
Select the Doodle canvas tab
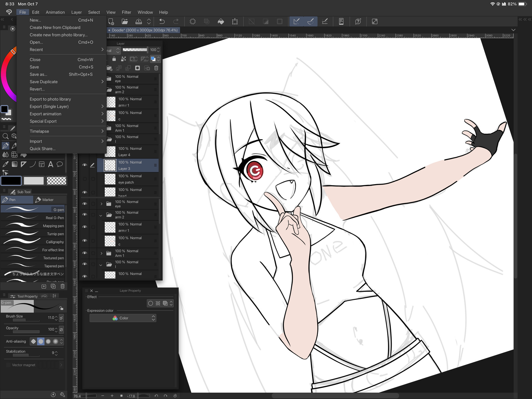click(144, 30)
